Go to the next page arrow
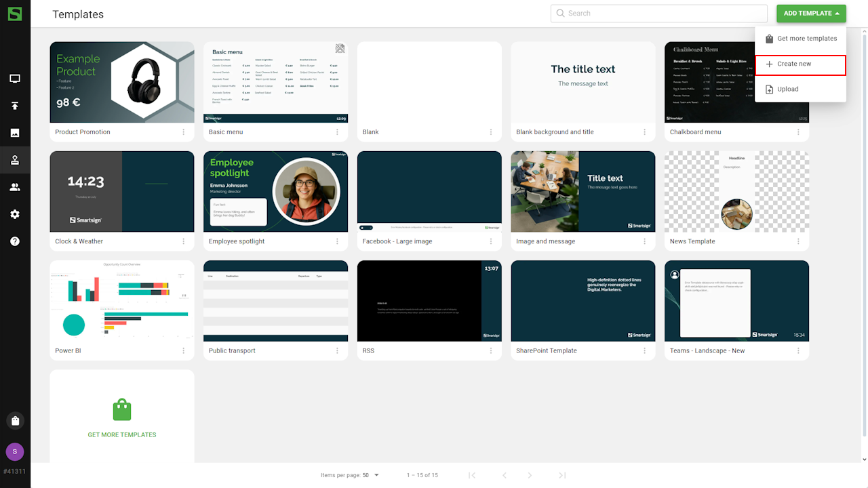The height and width of the screenshot is (488, 868). point(530,475)
